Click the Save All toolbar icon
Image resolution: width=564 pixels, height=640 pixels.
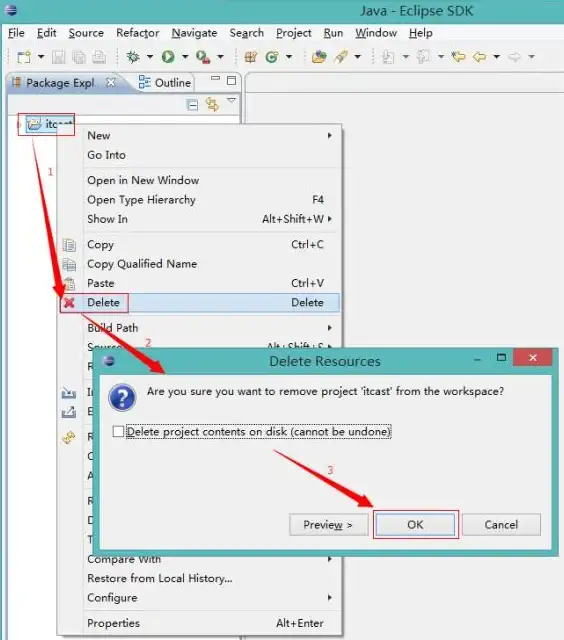tap(79, 57)
